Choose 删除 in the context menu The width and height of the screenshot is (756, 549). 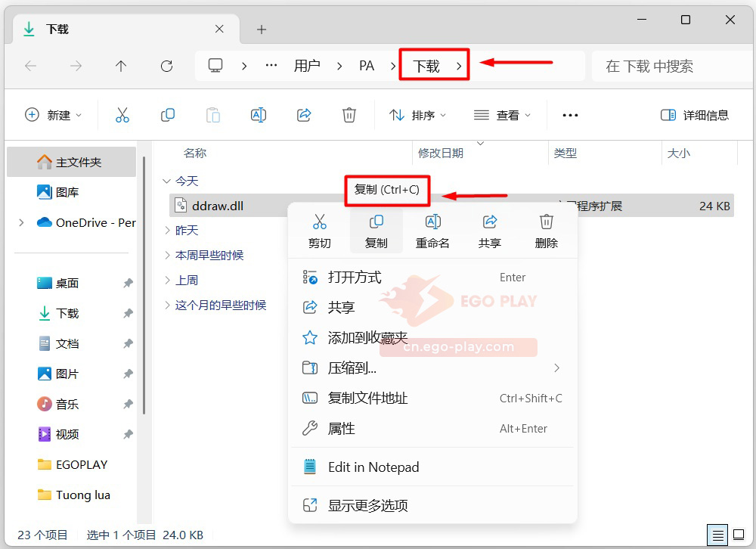tap(546, 231)
